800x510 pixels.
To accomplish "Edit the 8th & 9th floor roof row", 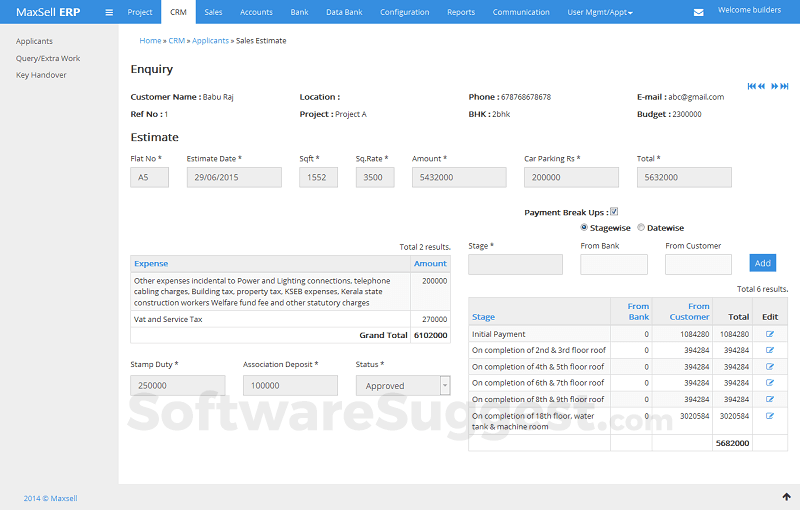I will pos(769,399).
